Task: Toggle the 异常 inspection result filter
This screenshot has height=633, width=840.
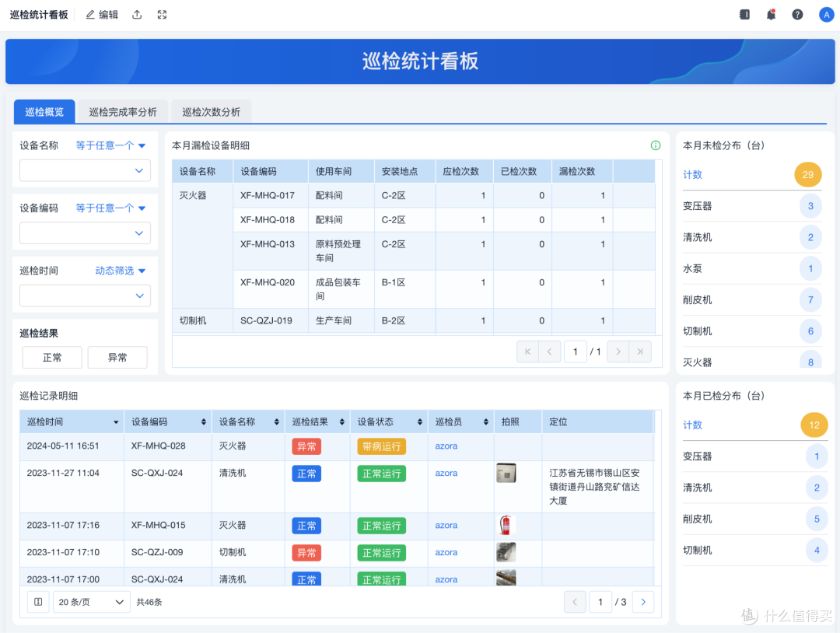Action: 117,357
